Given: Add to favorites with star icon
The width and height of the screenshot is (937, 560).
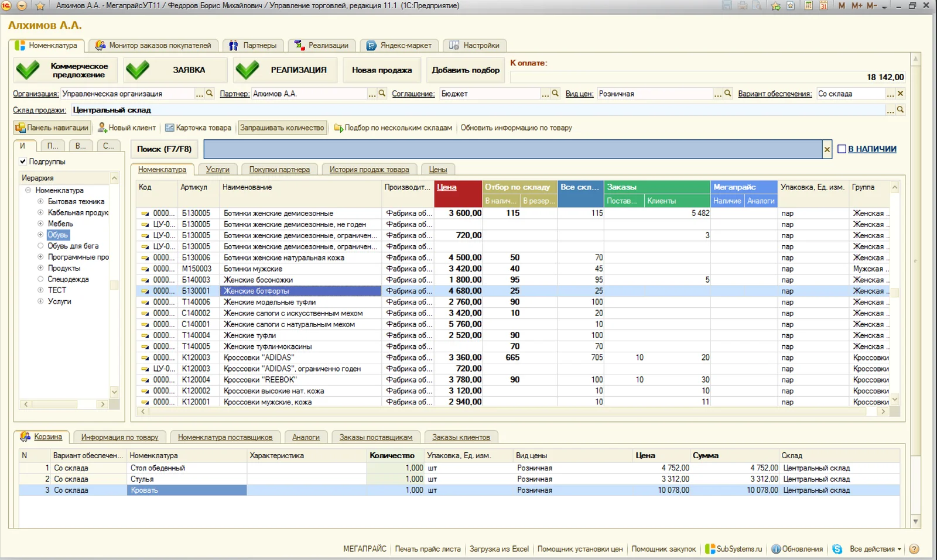Looking at the screenshot, I should click(40, 6).
